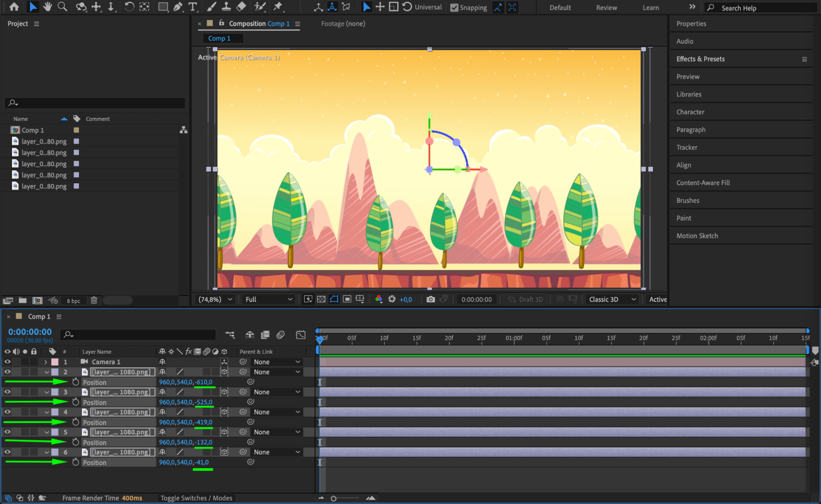Select the Rotation tool
Screen dimensions: 821x504
pyautogui.click(x=129, y=7)
